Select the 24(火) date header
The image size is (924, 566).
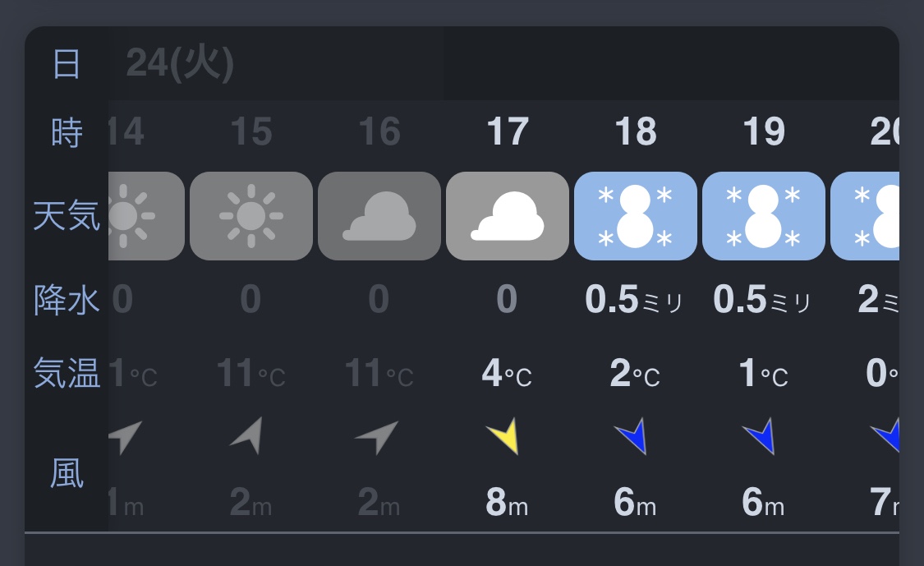pyautogui.click(x=180, y=64)
